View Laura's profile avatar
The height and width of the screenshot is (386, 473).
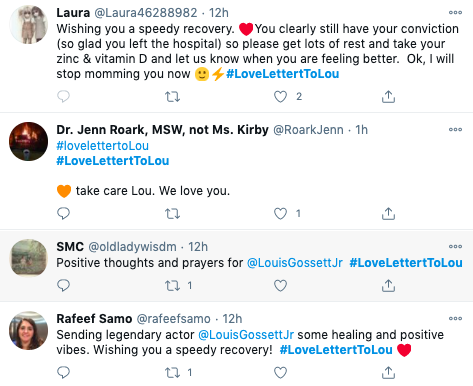tap(28, 25)
